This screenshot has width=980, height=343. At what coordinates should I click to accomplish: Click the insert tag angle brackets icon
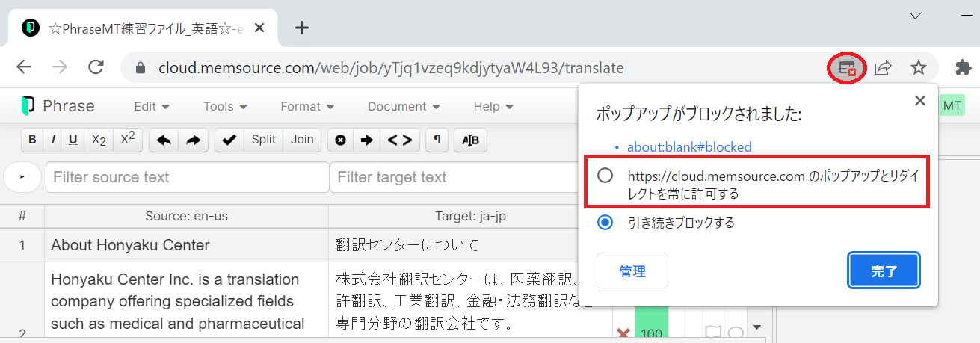coord(399,140)
